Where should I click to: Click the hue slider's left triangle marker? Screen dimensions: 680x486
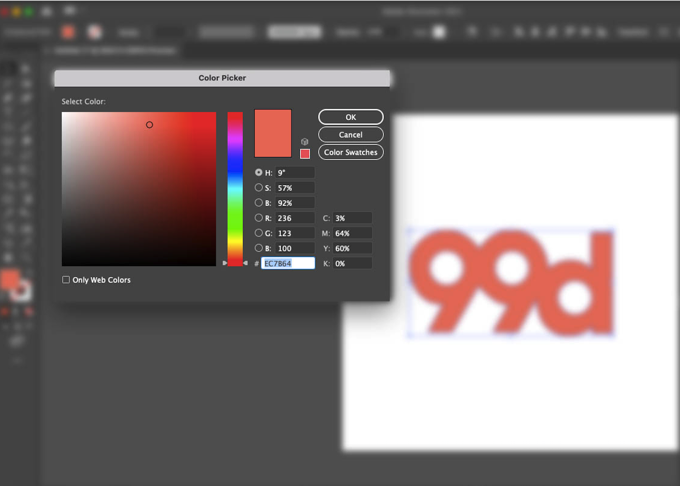pos(224,263)
